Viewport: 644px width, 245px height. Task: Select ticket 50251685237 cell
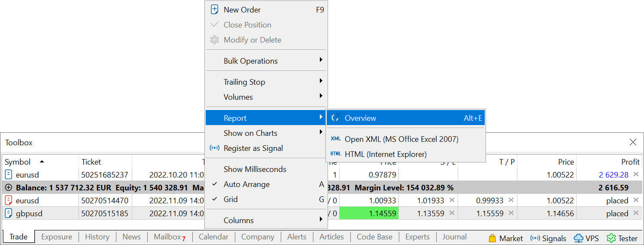click(105, 175)
